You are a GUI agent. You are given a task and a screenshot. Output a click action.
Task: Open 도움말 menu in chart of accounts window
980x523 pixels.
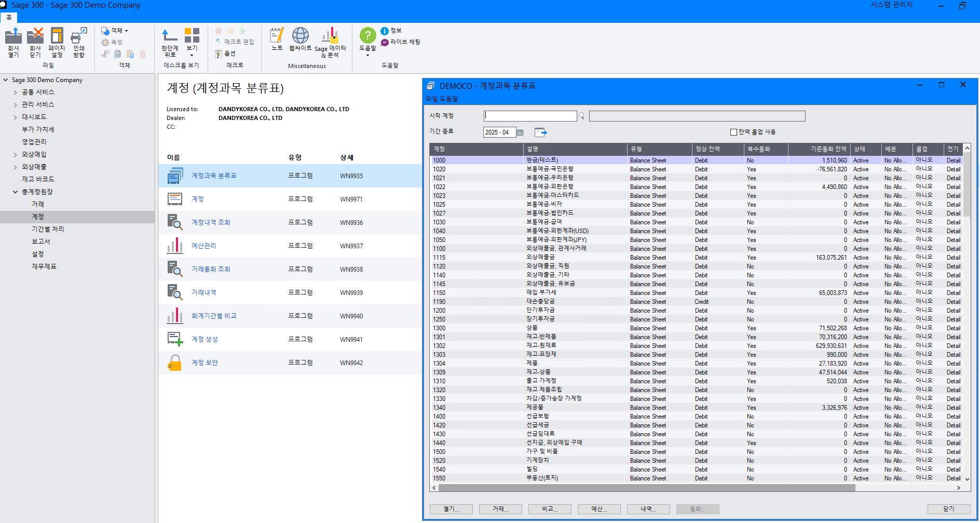[x=449, y=99]
